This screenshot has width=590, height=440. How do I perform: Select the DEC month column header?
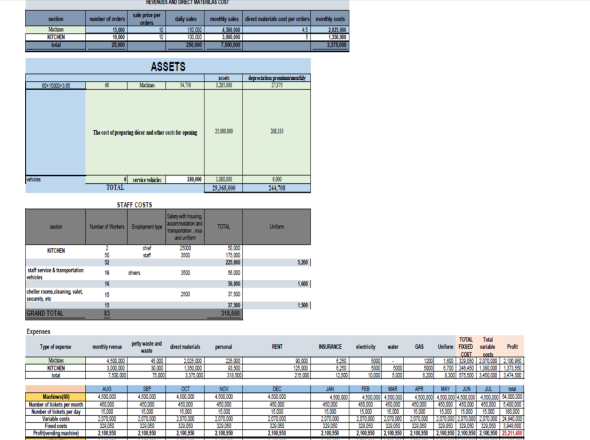(277, 389)
